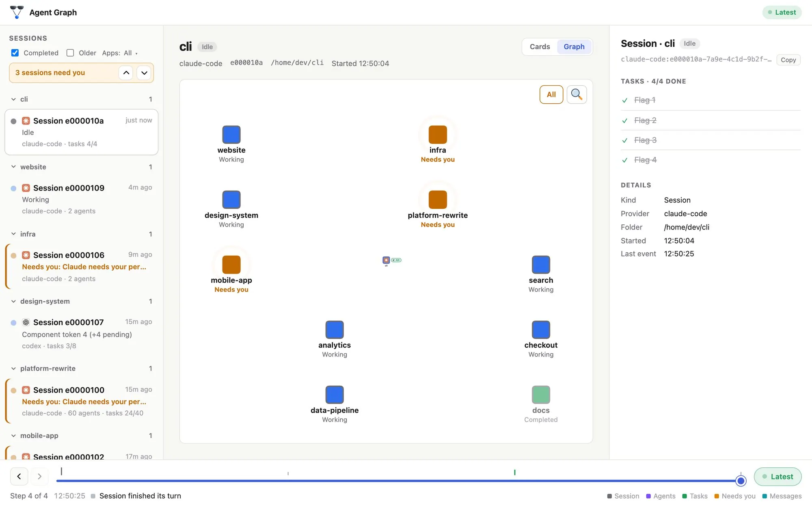Open the design-system graph node
The height and width of the screenshot is (508, 812).
[231, 200]
